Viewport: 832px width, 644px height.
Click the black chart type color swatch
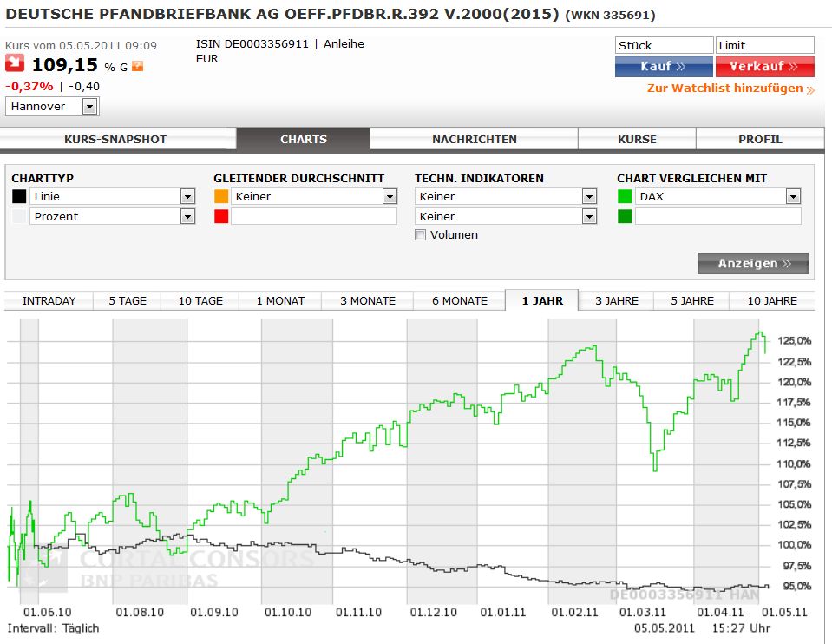click(19, 197)
